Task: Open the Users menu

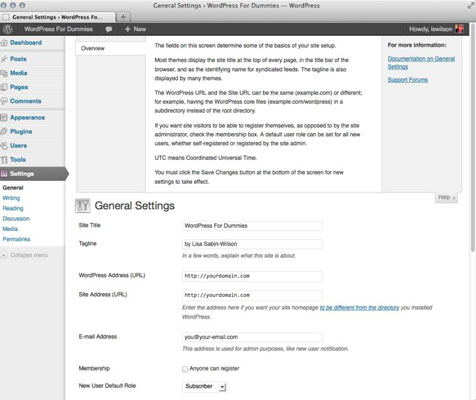Action: [18, 145]
